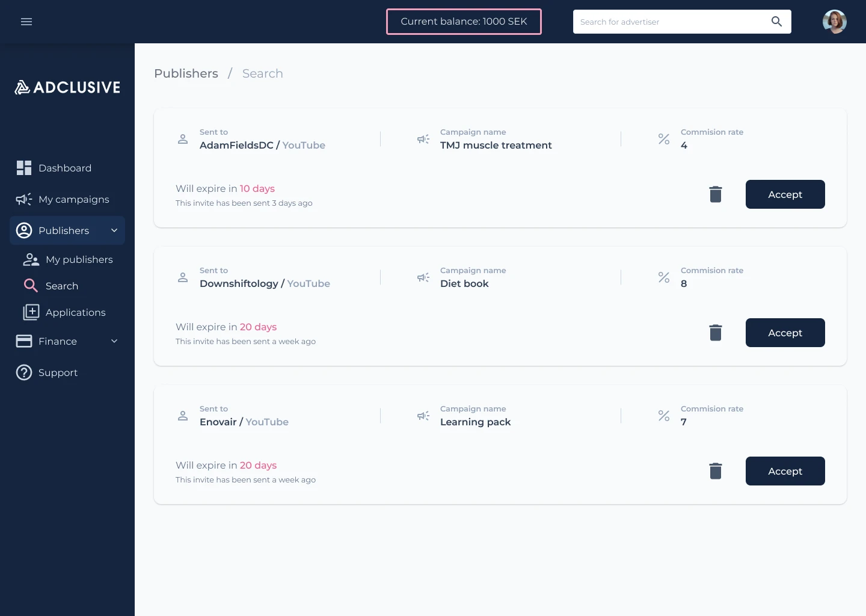The height and width of the screenshot is (616, 866).
Task: Click the Publishers person-circle icon
Action: click(24, 230)
